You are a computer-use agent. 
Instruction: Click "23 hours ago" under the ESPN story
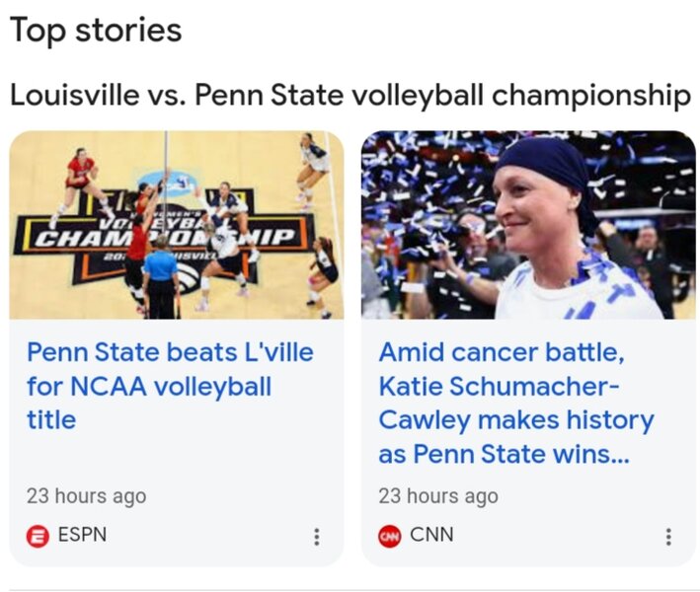(x=86, y=495)
